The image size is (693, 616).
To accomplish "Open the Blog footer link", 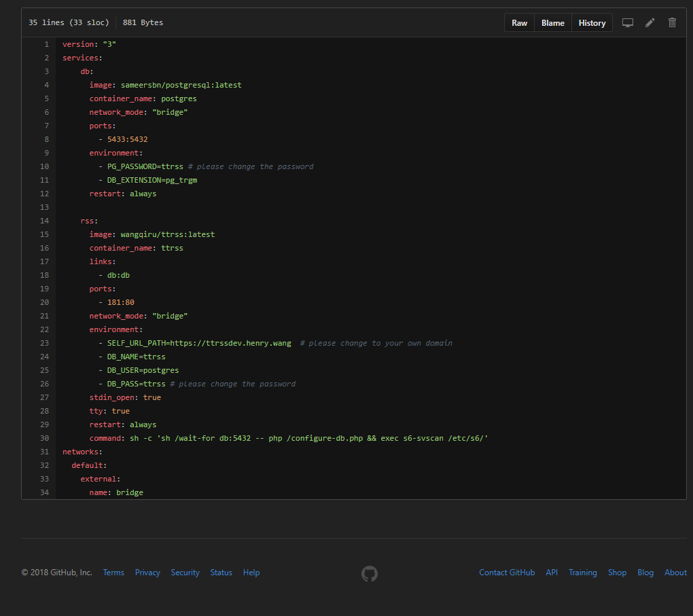I will (x=645, y=573).
